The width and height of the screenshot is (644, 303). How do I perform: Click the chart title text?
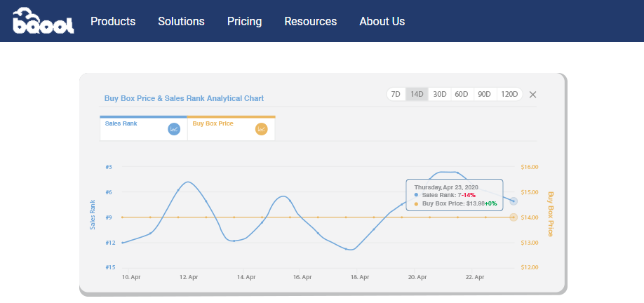(184, 98)
